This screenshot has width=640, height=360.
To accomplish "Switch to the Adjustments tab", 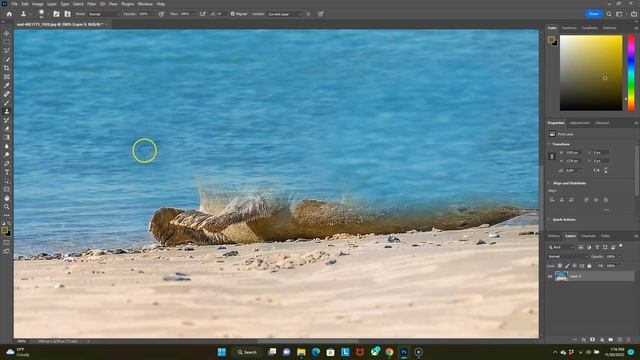I will (580, 123).
